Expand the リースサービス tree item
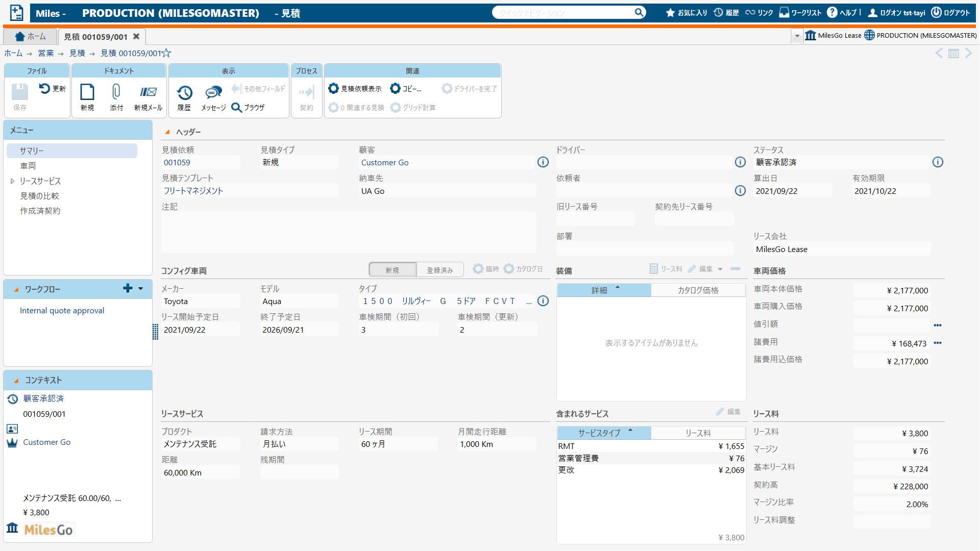The width and height of the screenshot is (980, 551). point(12,181)
